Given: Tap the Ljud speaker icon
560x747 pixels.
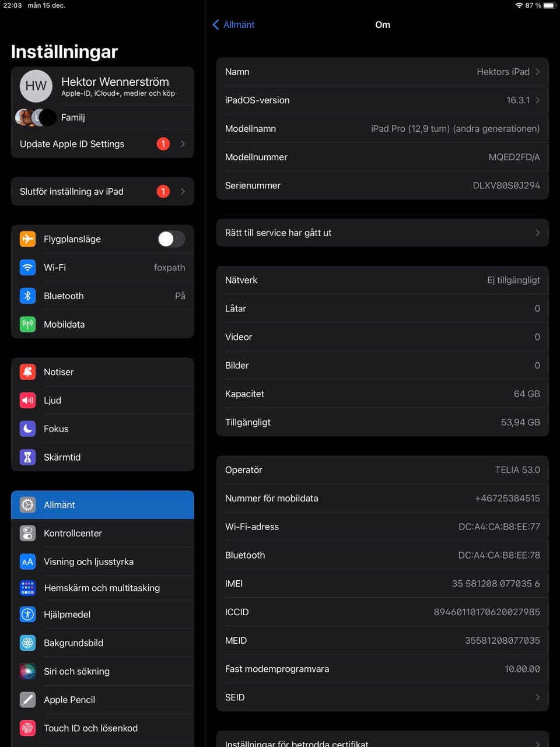Looking at the screenshot, I should click(x=27, y=401).
